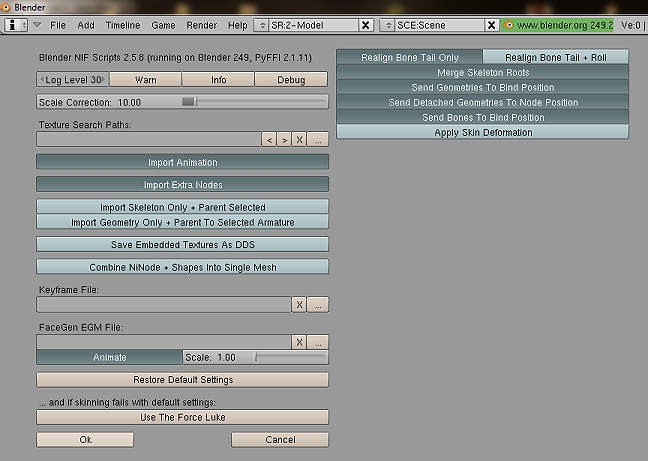
Task: Browse for a FaceGen EGM File
Action: click(318, 342)
